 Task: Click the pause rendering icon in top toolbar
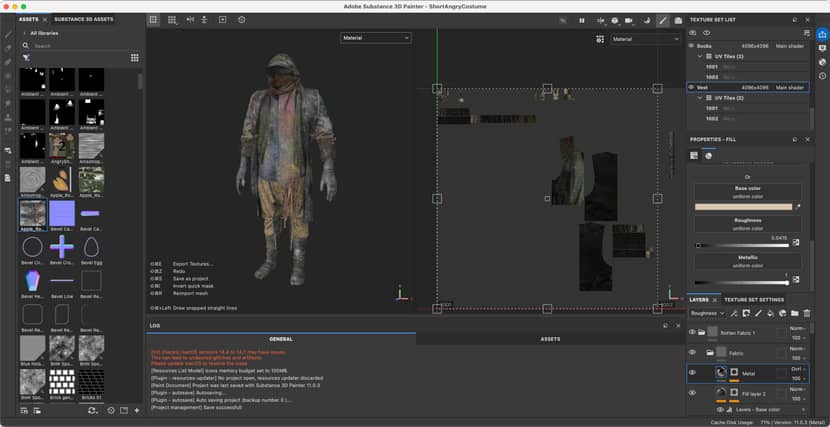pos(582,20)
